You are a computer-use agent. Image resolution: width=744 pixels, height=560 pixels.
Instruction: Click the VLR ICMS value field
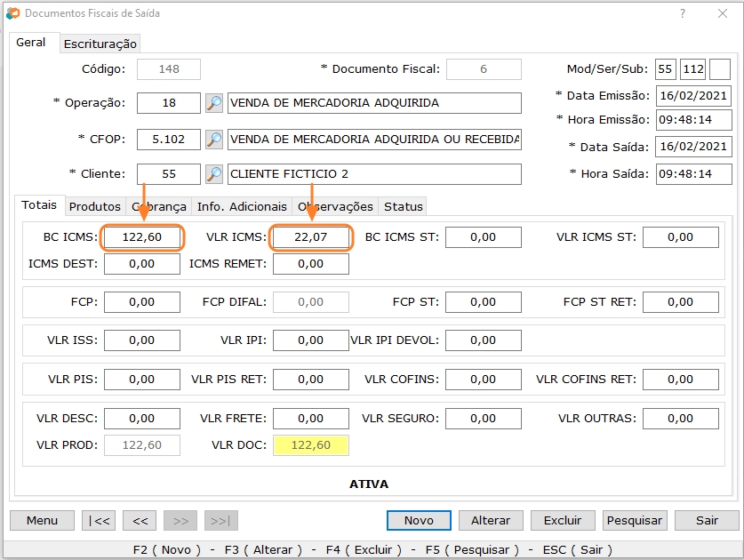311,237
